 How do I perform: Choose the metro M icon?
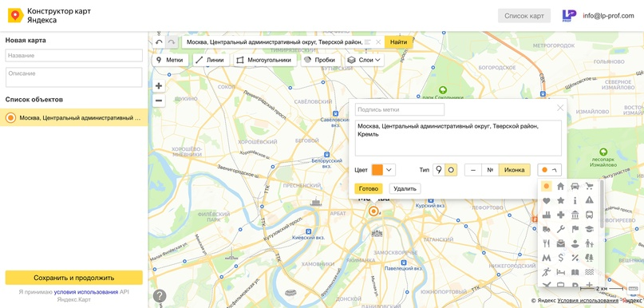[547, 258]
